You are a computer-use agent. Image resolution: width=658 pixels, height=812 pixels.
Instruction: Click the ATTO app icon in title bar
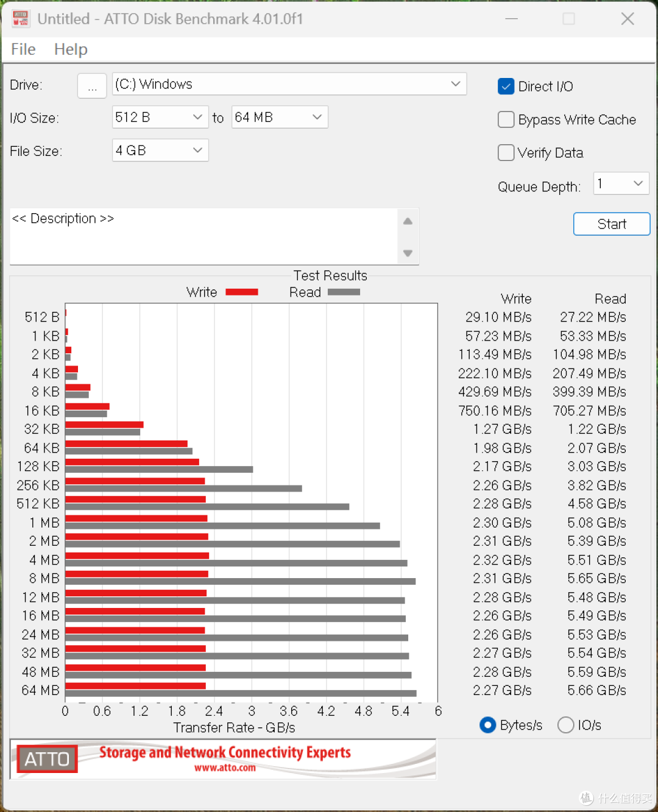pyautogui.click(x=21, y=19)
